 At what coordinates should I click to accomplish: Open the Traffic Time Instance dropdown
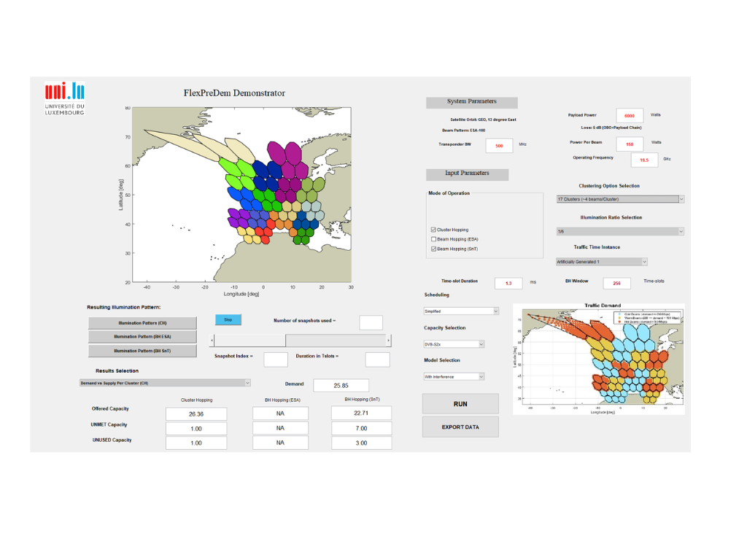(x=601, y=262)
